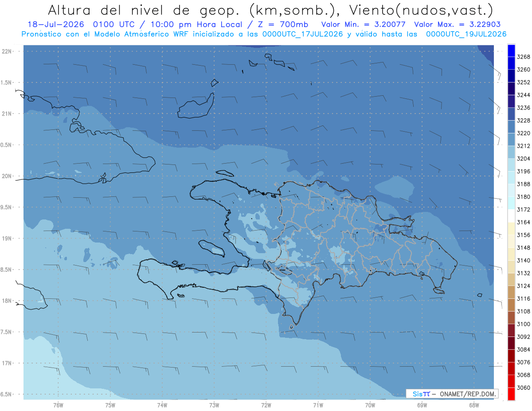Click the '18N' latitude label
The width and height of the screenshot is (532, 411).
(x=7, y=301)
